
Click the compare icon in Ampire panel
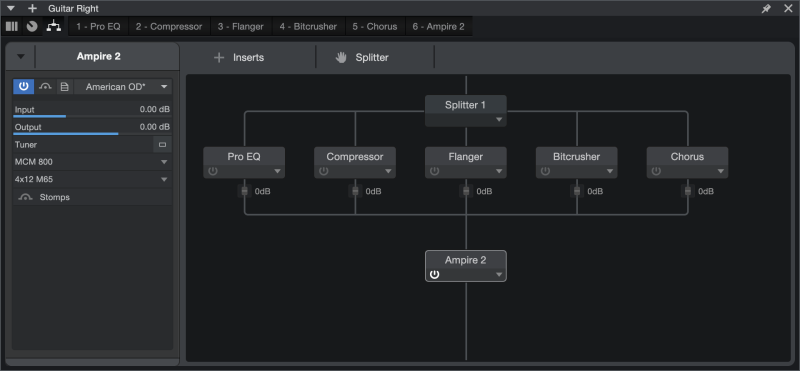coord(45,87)
